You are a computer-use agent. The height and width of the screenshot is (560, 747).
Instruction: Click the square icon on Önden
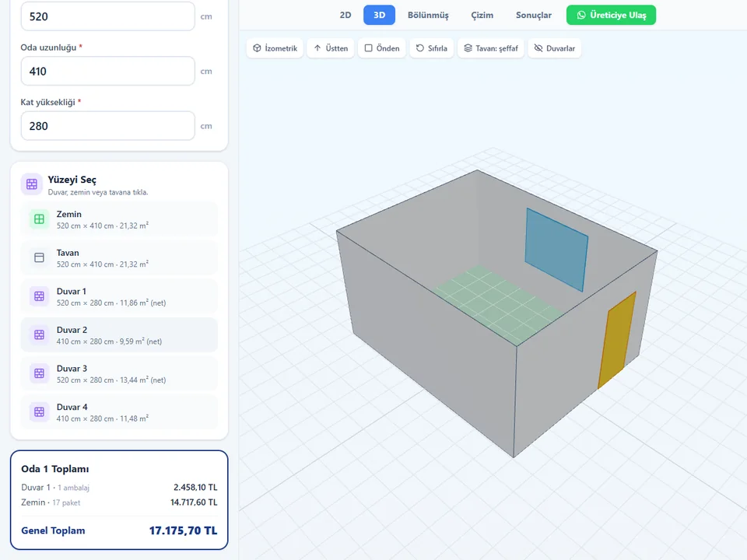[x=368, y=48]
